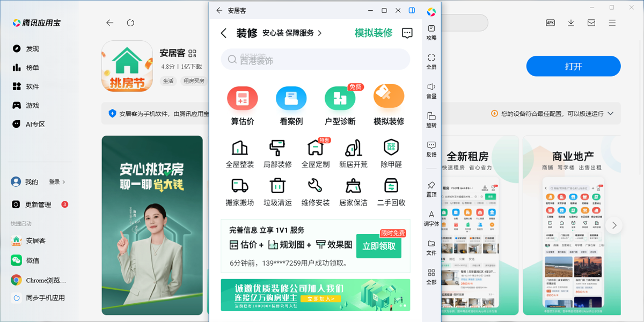Click the 租房买房 category tag
644x322 pixels.
pos(194,81)
